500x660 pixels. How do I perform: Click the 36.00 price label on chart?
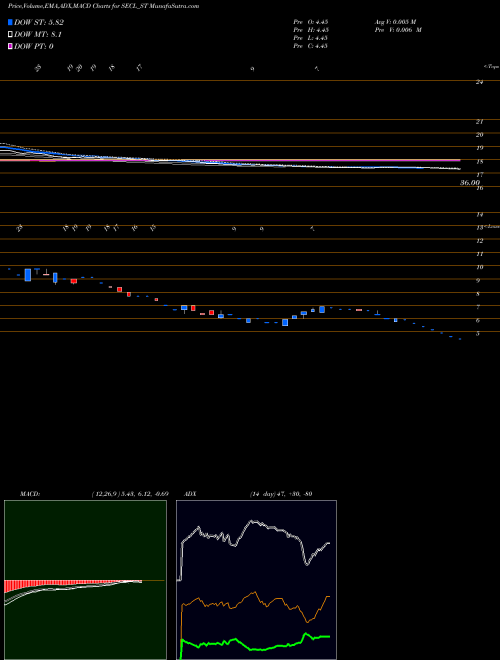click(470, 183)
